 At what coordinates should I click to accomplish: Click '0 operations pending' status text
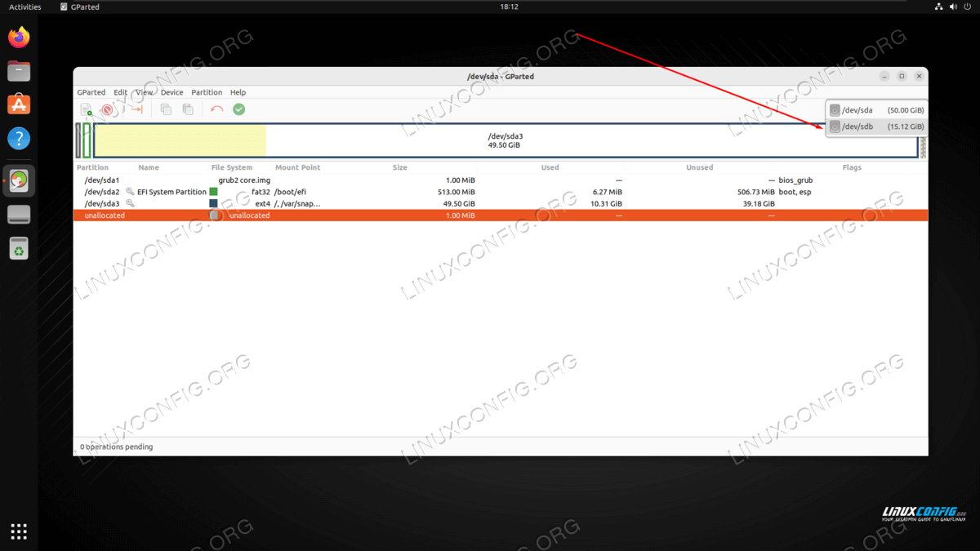116,447
